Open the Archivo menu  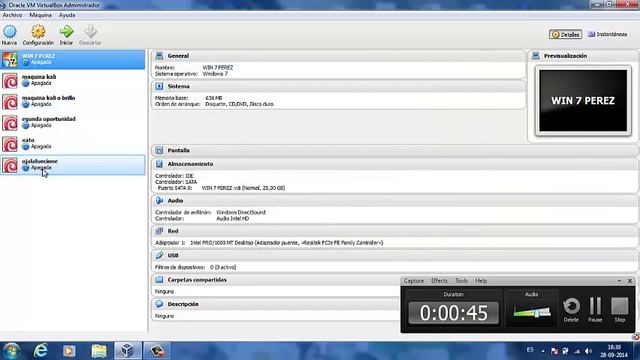(x=12, y=15)
